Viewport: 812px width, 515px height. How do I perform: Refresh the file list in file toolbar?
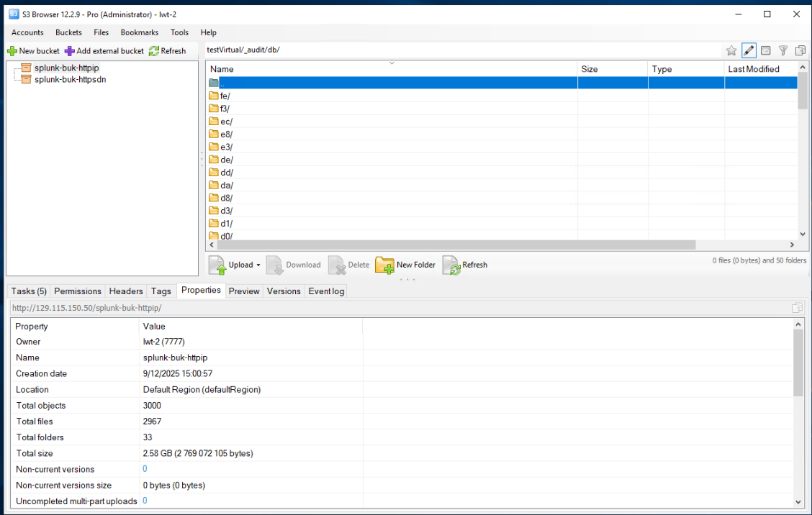coord(451,265)
